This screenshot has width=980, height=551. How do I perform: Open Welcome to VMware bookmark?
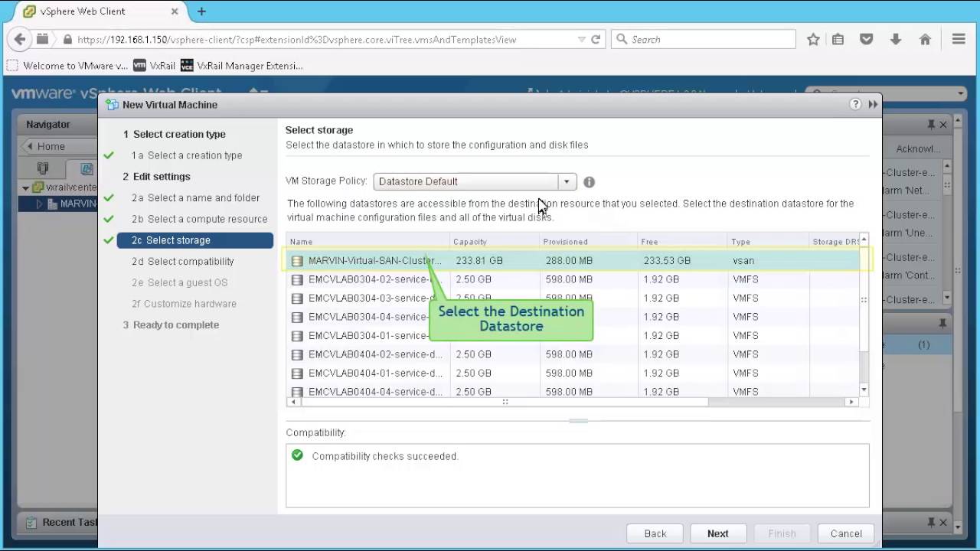click(x=68, y=66)
